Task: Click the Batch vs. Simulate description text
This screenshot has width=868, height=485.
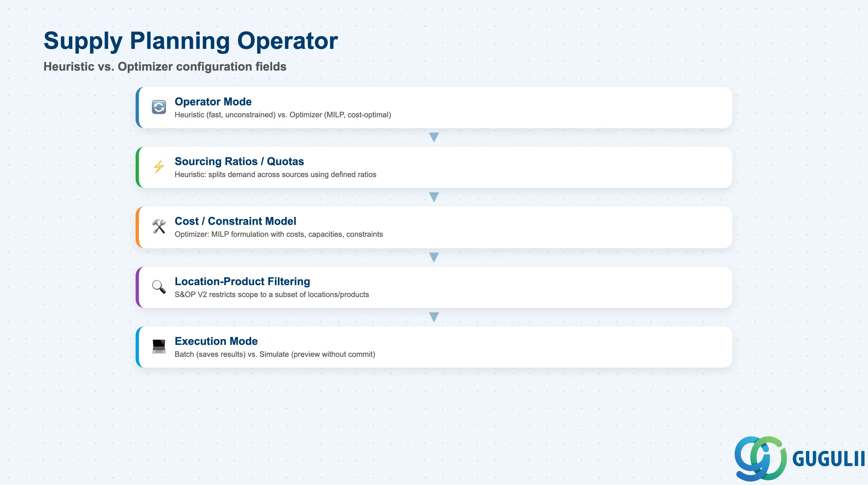Action: click(x=275, y=354)
